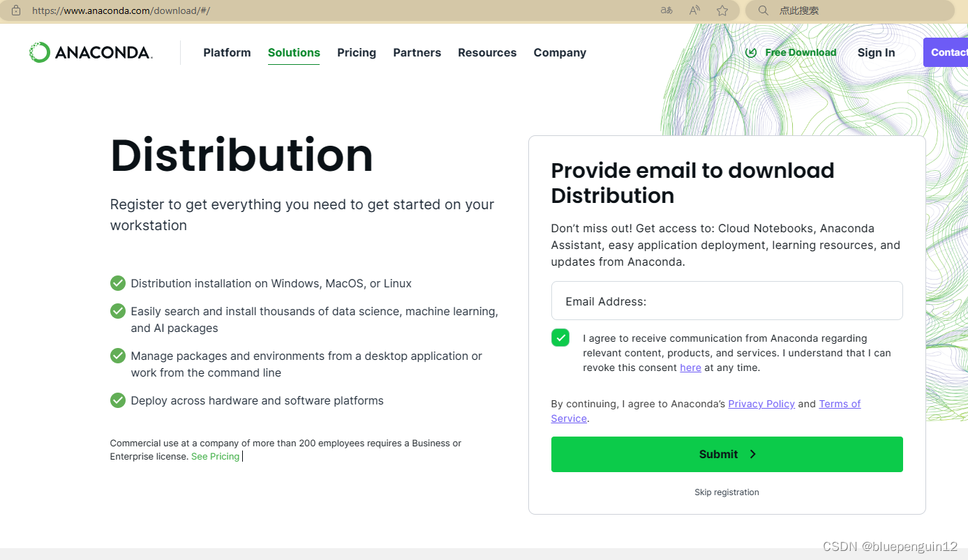Click Sign In in the header

pyautogui.click(x=876, y=52)
